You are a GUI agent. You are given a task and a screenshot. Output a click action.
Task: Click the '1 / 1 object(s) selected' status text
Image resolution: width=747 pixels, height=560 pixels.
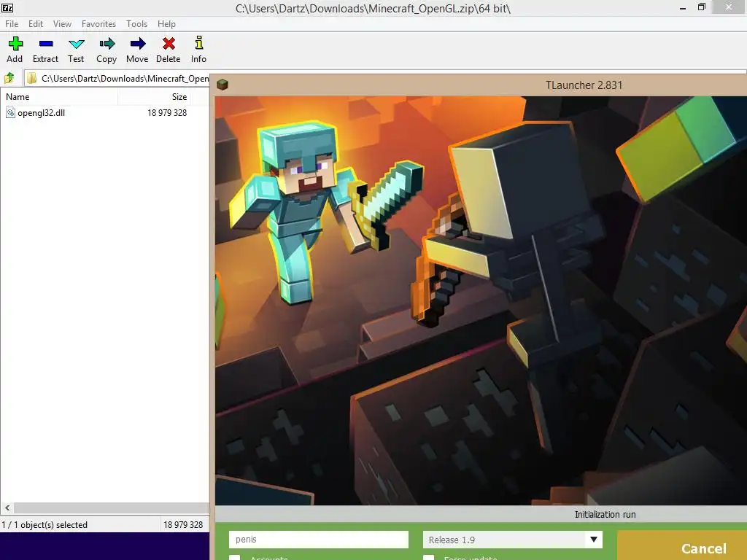click(x=44, y=525)
